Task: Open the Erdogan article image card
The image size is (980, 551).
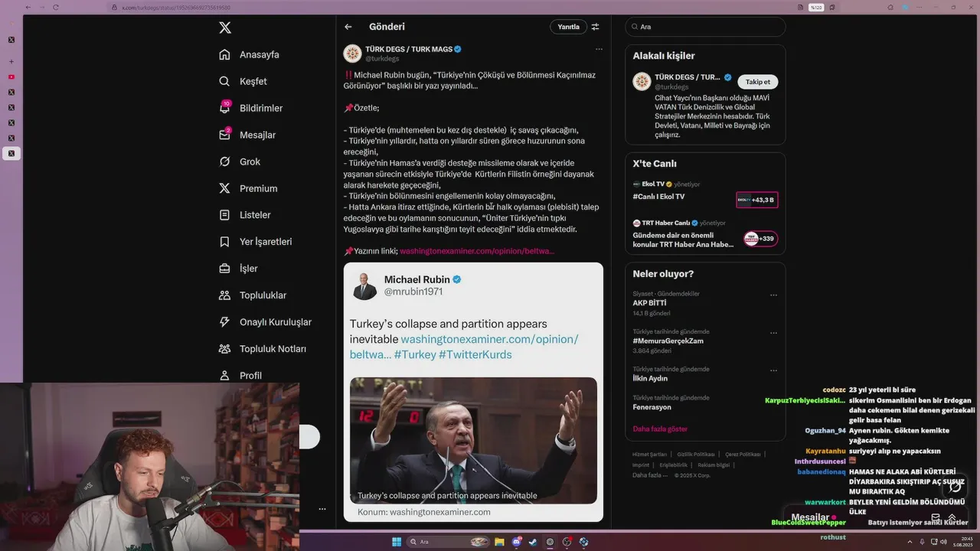Action: tap(473, 440)
